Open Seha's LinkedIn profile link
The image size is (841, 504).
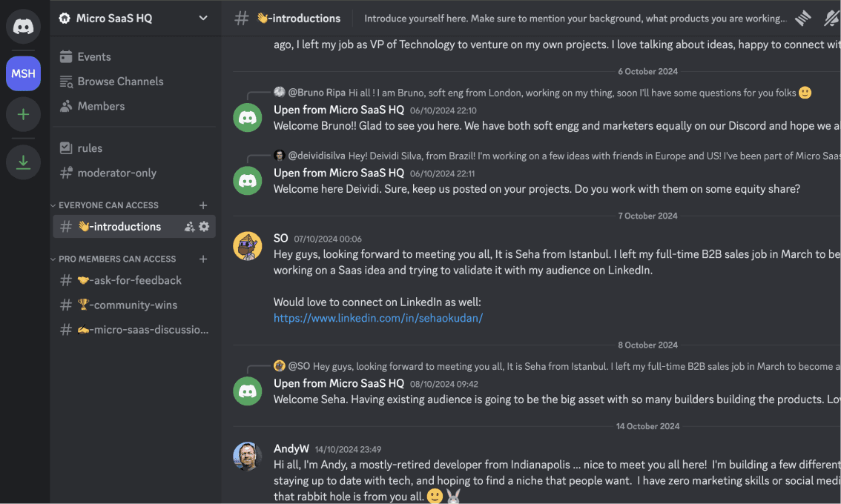tap(378, 317)
